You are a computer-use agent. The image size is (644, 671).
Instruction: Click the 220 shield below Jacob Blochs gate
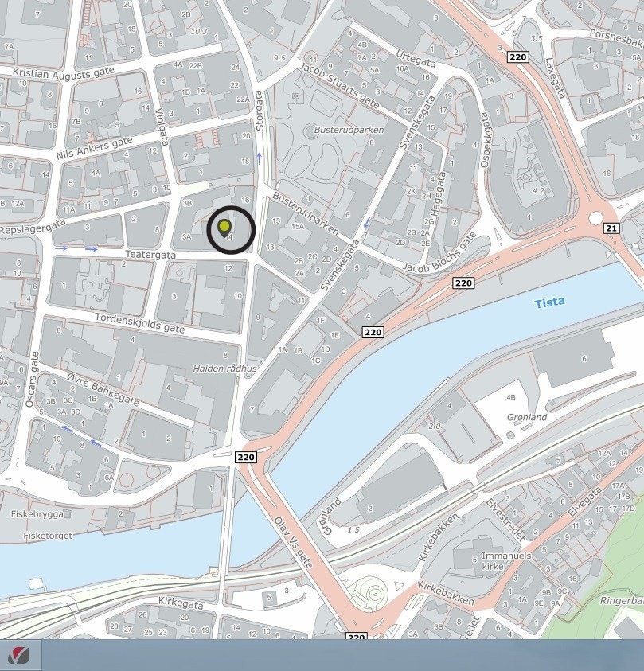463,283
